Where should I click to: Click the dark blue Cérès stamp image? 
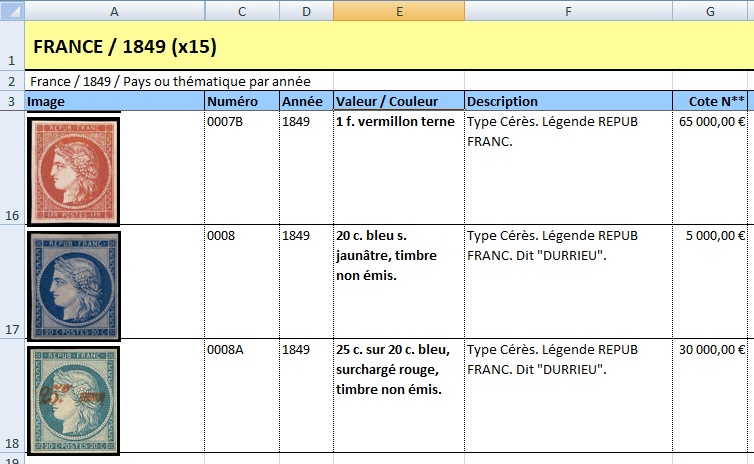tap(74, 286)
